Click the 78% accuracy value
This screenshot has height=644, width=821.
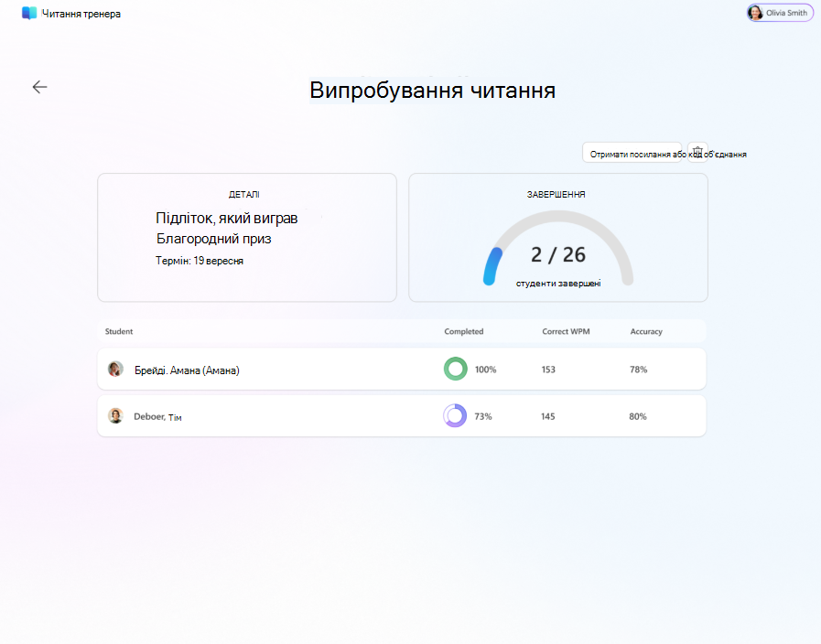pyautogui.click(x=638, y=370)
